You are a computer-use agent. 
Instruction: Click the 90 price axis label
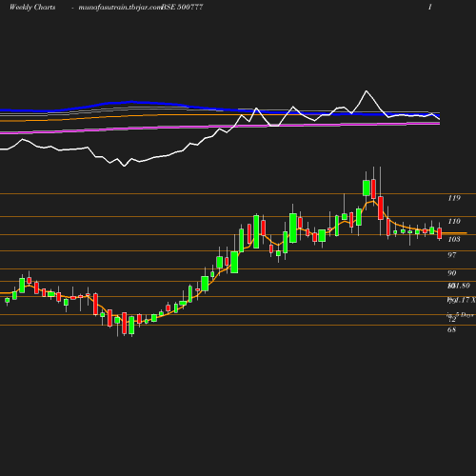pyautogui.click(x=452, y=273)
